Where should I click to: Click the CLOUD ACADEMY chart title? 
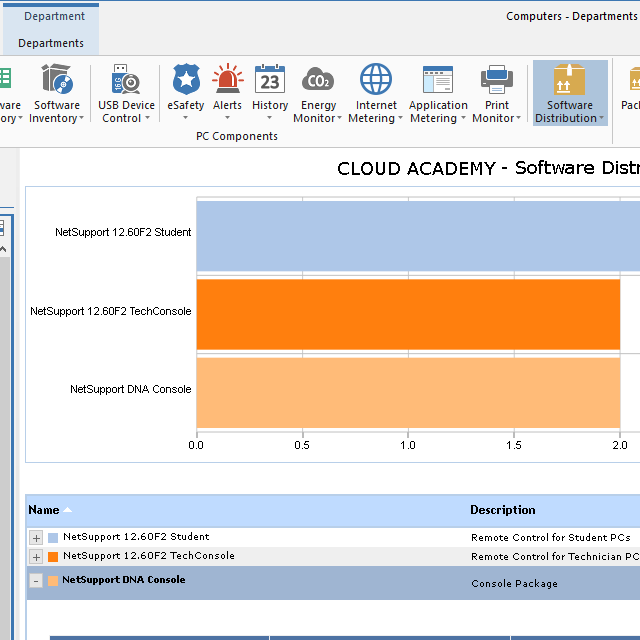tap(488, 168)
